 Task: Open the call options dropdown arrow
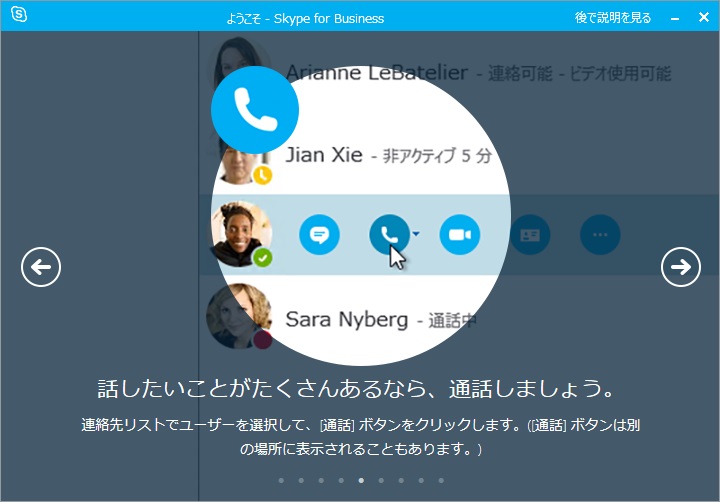[x=416, y=234]
